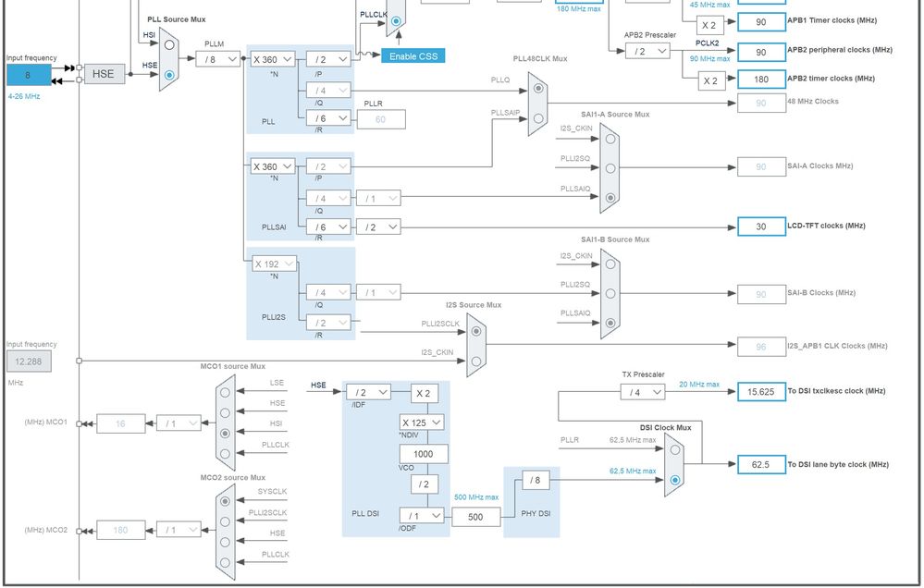Open PLL DSI /IDF divider dropdown
Screen dimensions: 924x588
[368, 392]
